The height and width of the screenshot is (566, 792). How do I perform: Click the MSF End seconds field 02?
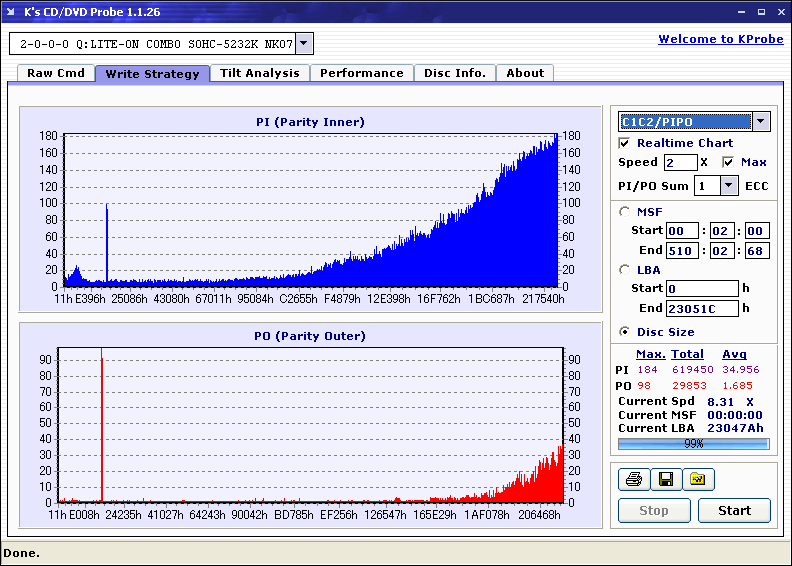[x=722, y=250]
